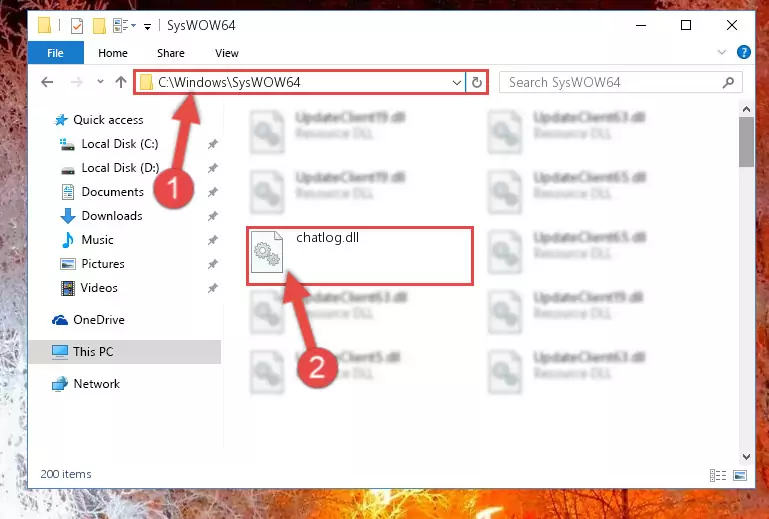Refresh the SysWOW64 folder
This screenshot has height=519, width=769.
[477, 82]
